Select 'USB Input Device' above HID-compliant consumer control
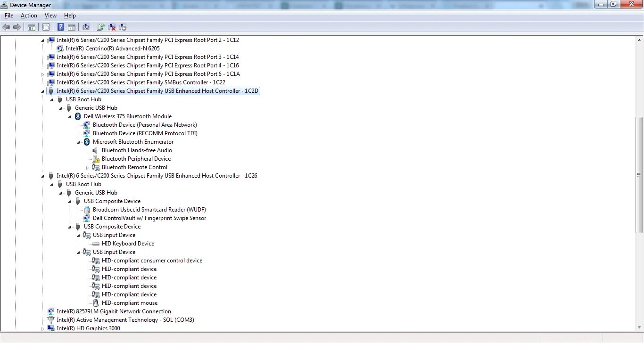The image size is (644, 343). pyautogui.click(x=114, y=252)
